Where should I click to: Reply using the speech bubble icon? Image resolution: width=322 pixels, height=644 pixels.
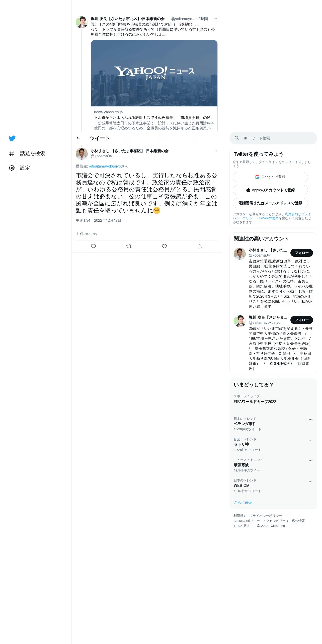pos(93,246)
